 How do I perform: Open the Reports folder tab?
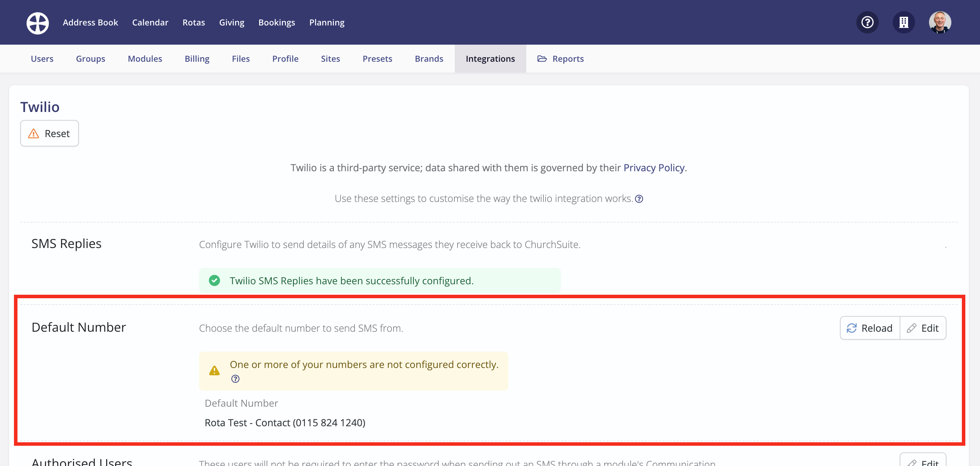pyautogui.click(x=561, y=59)
